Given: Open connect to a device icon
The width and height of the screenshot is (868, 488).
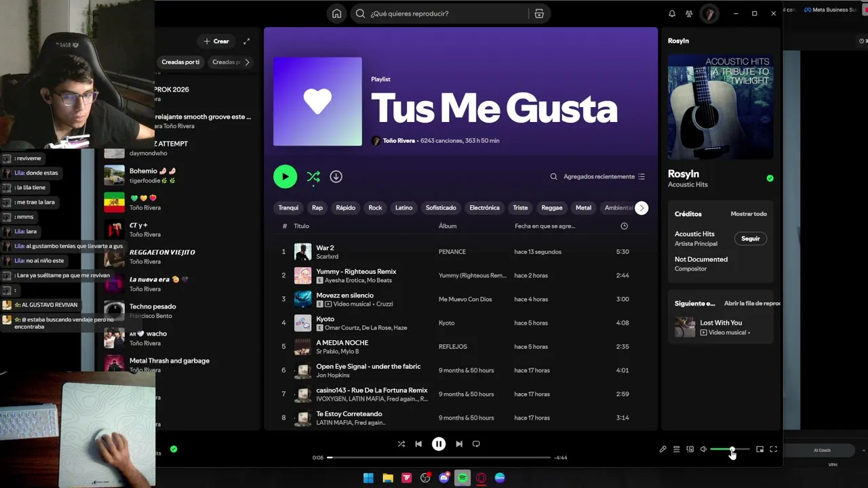Looking at the screenshot, I should [x=690, y=449].
